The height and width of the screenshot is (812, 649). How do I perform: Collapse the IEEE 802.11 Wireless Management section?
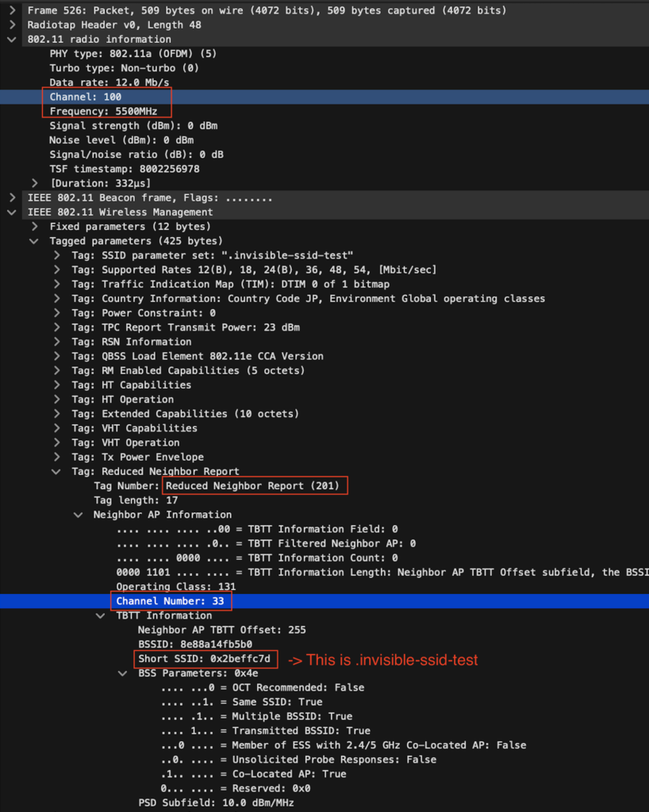click(13, 212)
